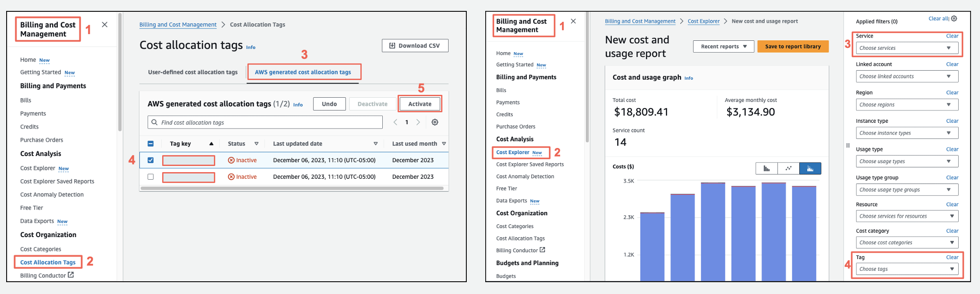Open the Choose cost categories dropdown

coord(907,243)
